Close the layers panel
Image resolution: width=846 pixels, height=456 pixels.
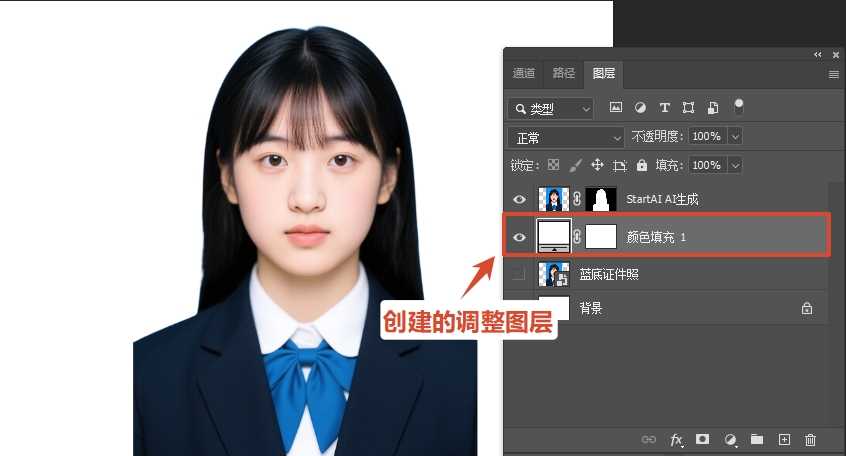click(836, 55)
